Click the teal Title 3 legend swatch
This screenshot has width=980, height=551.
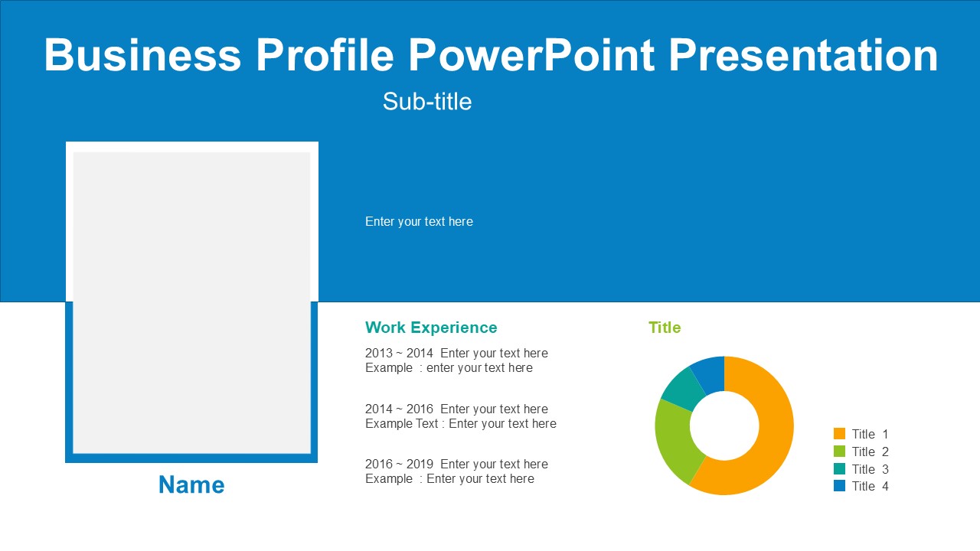pyautogui.click(x=839, y=469)
